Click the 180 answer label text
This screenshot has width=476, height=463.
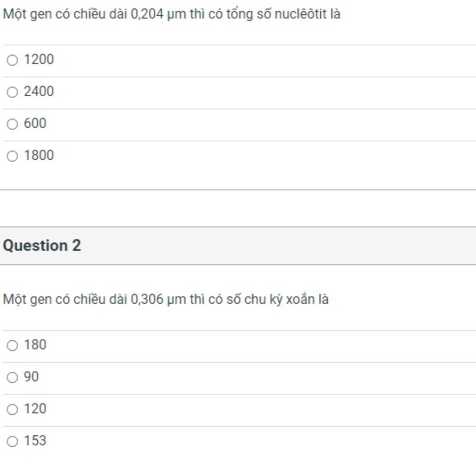pyautogui.click(x=35, y=345)
